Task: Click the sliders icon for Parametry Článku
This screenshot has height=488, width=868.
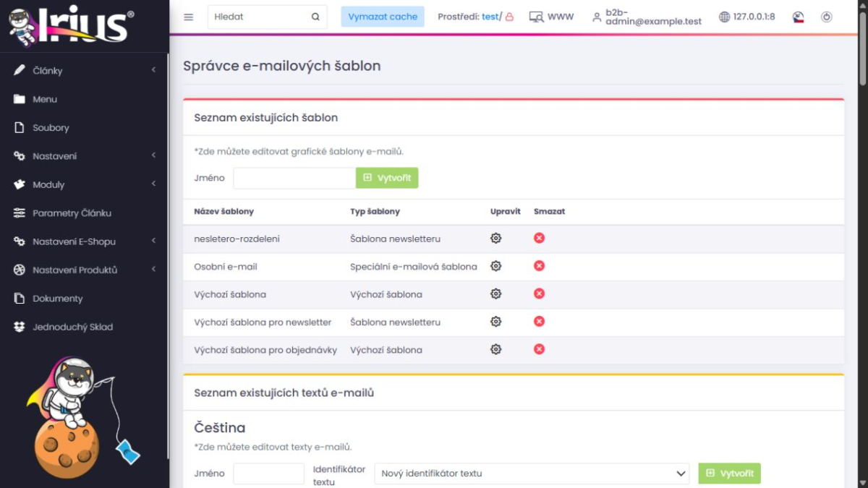Action: (20, 213)
